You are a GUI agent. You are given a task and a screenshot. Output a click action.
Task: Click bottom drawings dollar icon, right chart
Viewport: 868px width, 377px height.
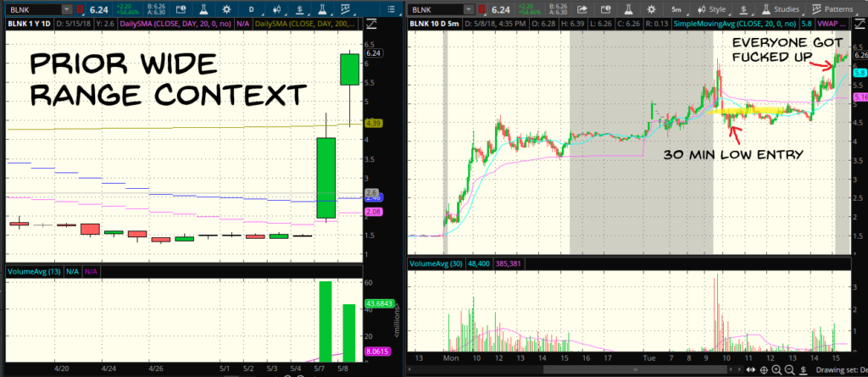coord(804,369)
